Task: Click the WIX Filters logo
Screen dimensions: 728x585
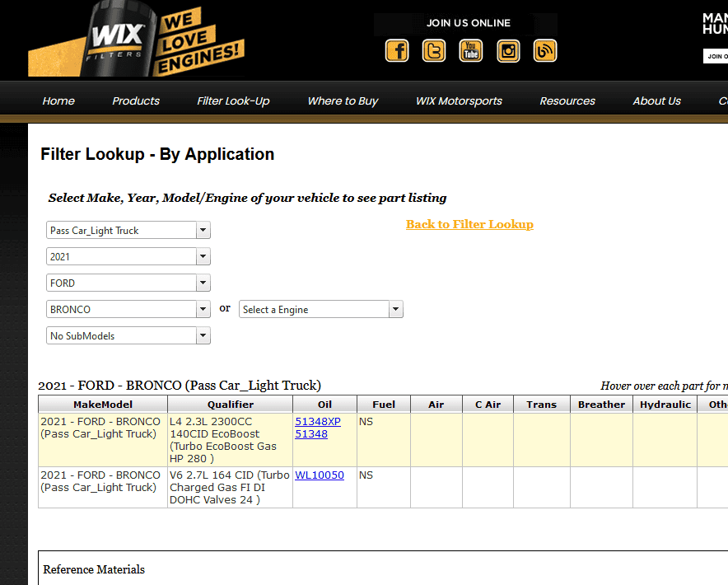Action: (x=136, y=40)
